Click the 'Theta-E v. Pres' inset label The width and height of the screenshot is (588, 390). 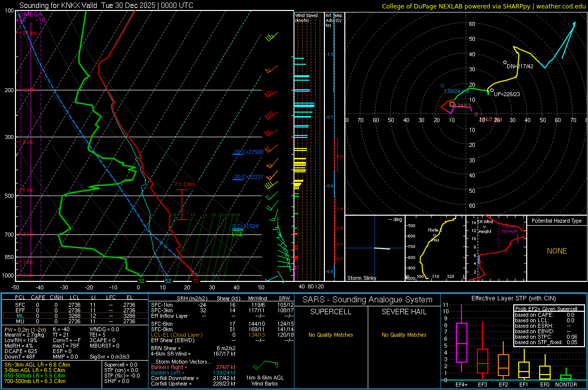coord(435,235)
